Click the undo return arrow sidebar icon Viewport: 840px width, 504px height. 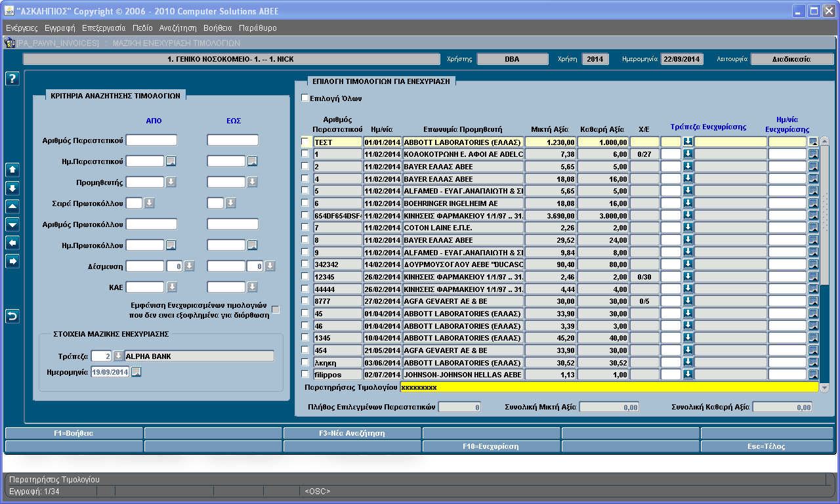(x=12, y=316)
